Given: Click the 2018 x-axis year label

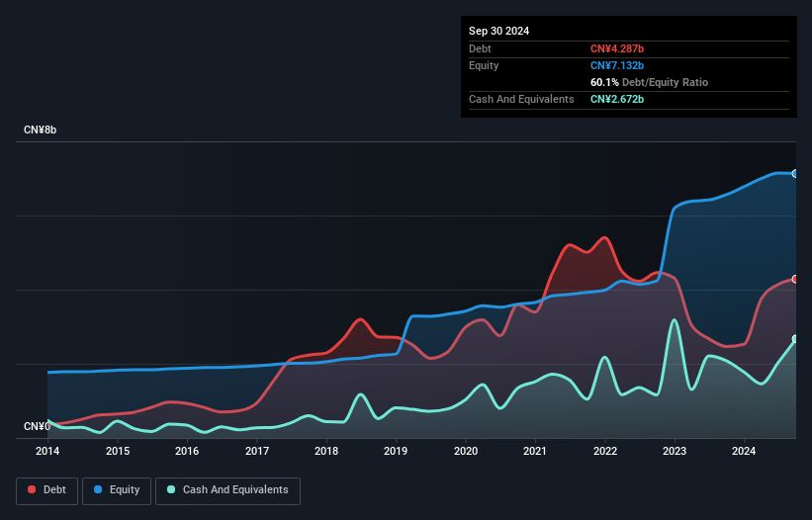Looking at the screenshot, I should pyautogui.click(x=326, y=452).
